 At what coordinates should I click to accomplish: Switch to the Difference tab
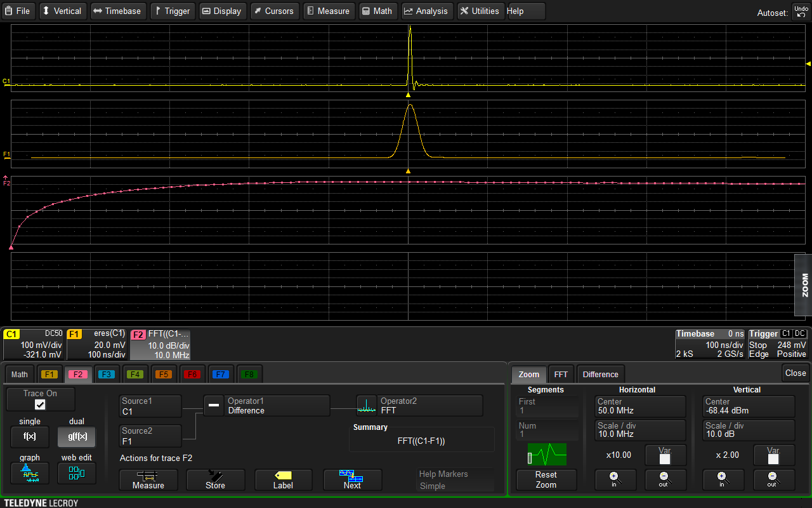point(600,374)
